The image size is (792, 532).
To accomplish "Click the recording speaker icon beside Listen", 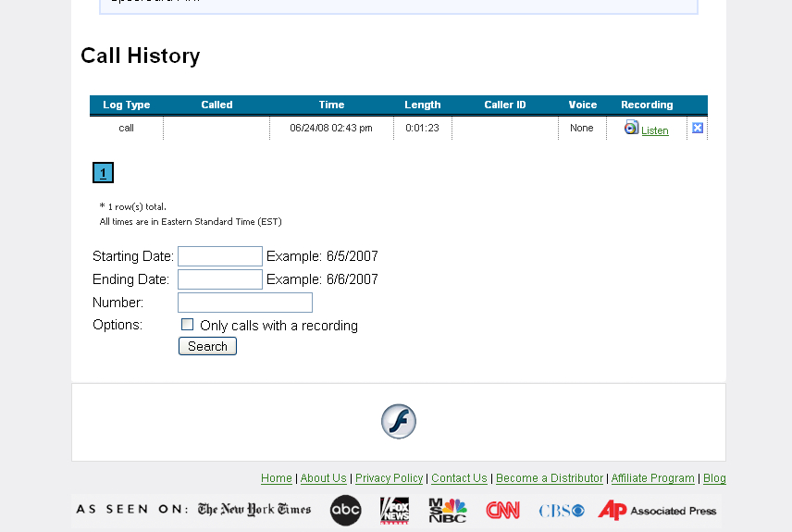I will coord(631,128).
